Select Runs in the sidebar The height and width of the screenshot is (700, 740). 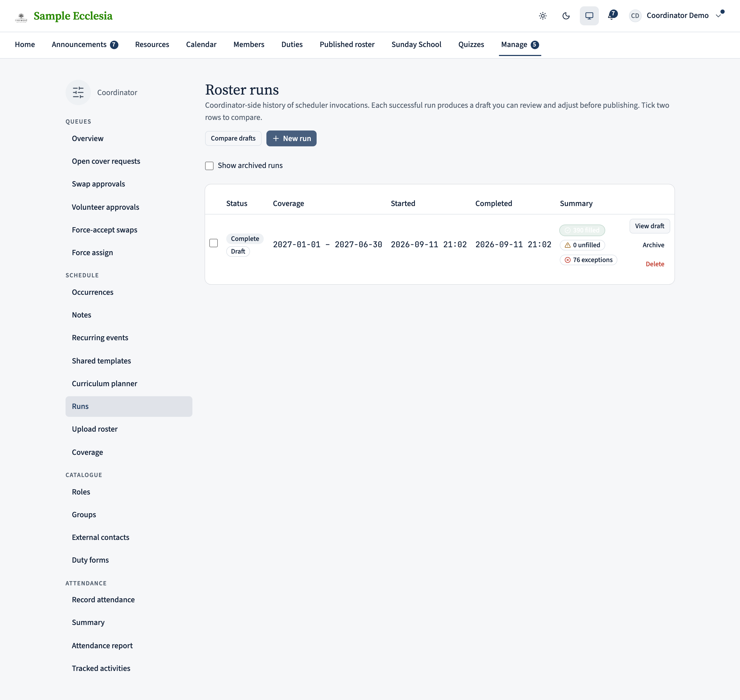click(x=129, y=406)
